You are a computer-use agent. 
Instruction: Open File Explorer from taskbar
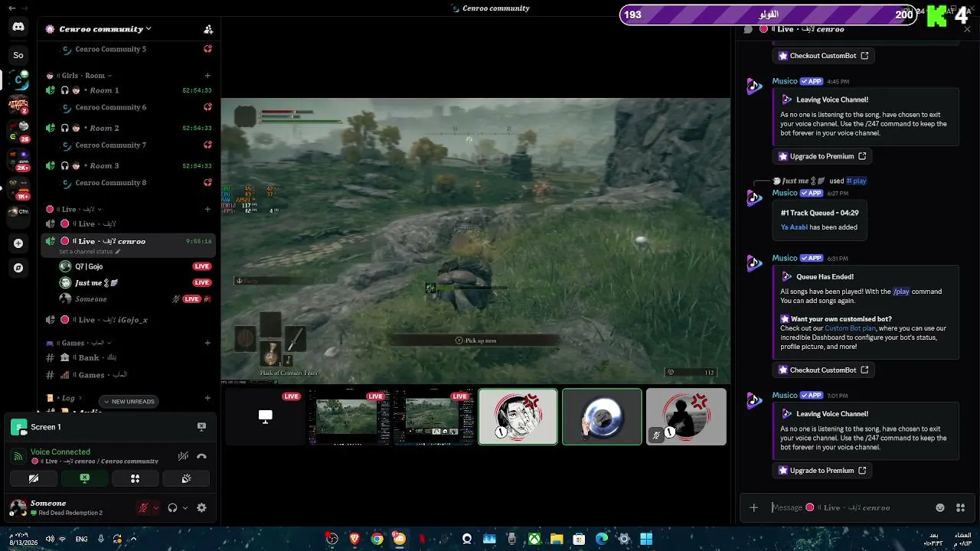click(x=557, y=539)
